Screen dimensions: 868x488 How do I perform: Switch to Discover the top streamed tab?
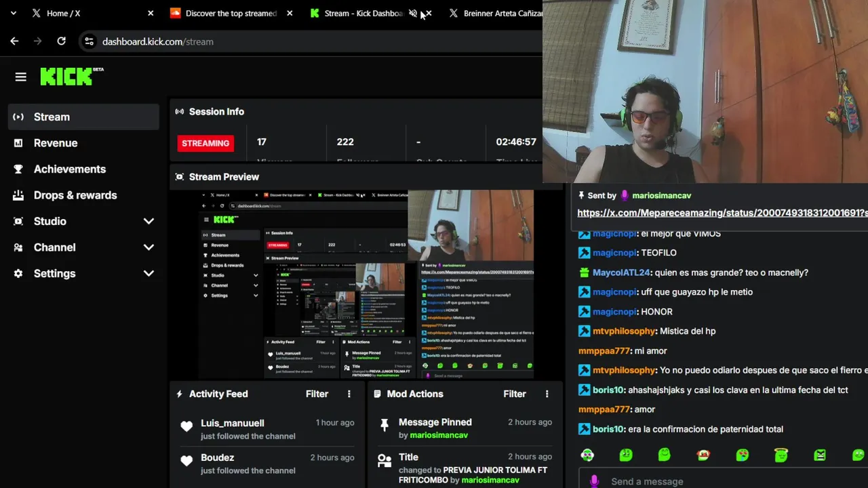tap(231, 13)
